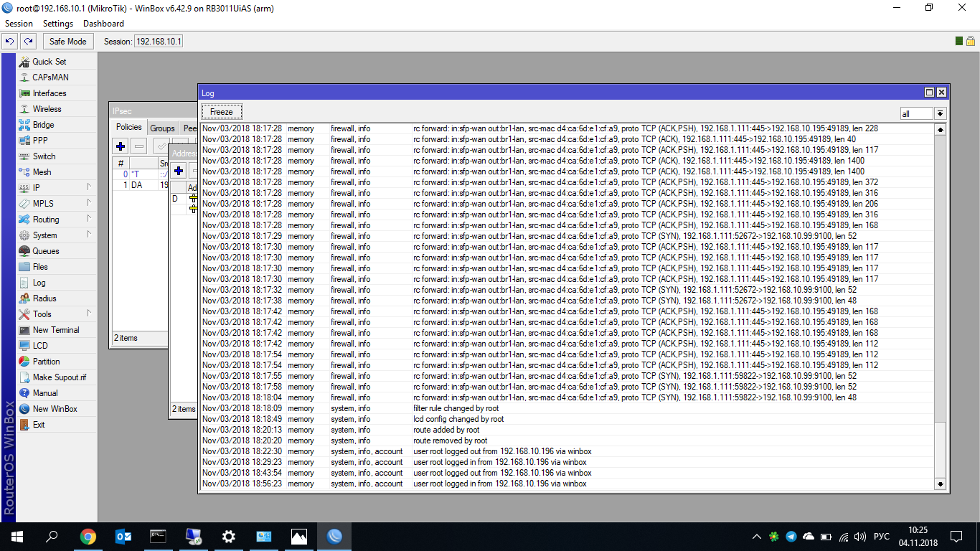
Task: Open the Dashboard menu
Action: [103, 24]
